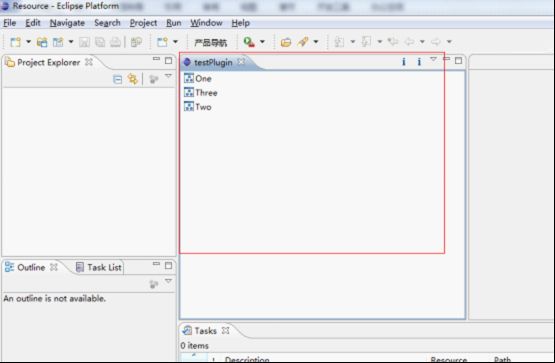Viewport: 555px width, 363px height.
Task: Click 'An outline is not available.' text
Action: pos(55,299)
